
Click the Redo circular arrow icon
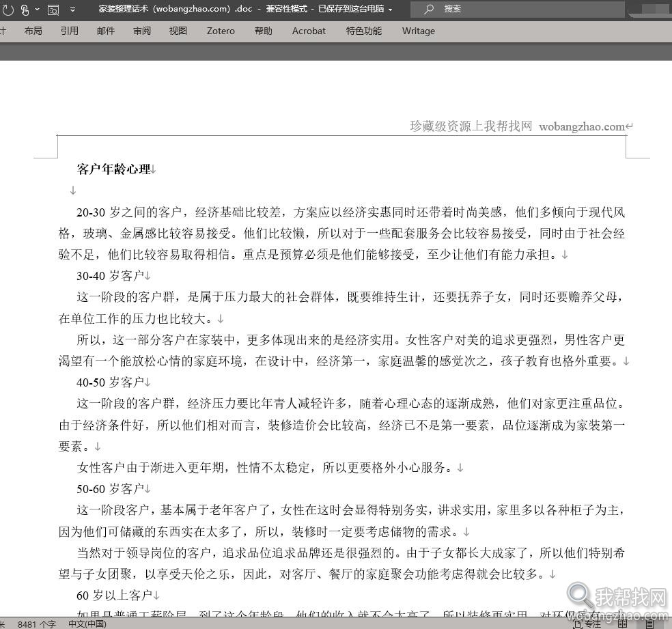pyautogui.click(x=8, y=10)
